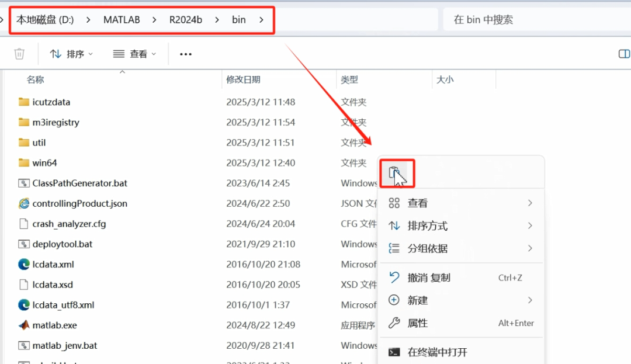Select the m3iregistry folder icon
Image resolution: width=631 pixels, height=364 pixels.
[24, 122]
